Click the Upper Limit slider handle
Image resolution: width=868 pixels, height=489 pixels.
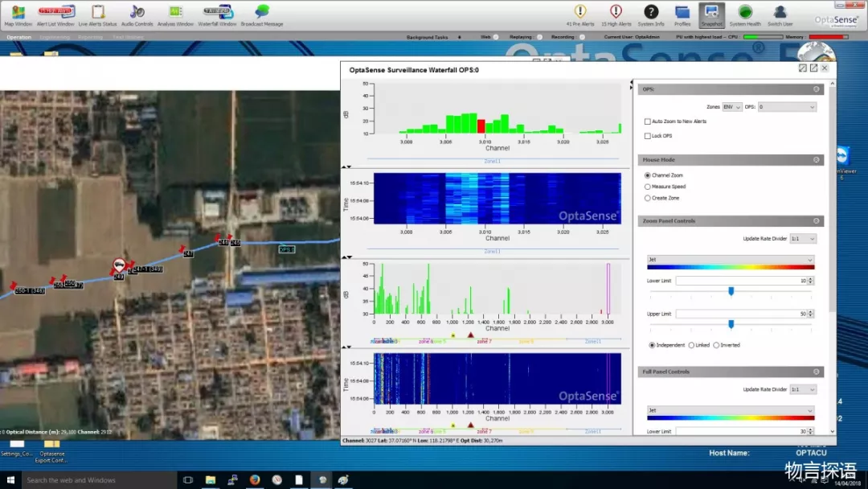click(731, 324)
